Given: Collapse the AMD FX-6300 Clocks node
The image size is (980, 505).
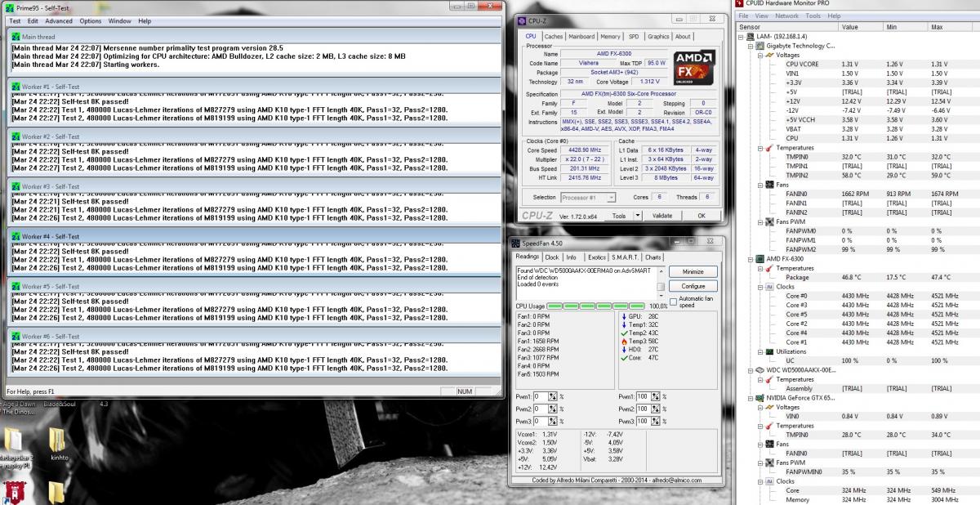Looking at the screenshot, I should 760,287.
